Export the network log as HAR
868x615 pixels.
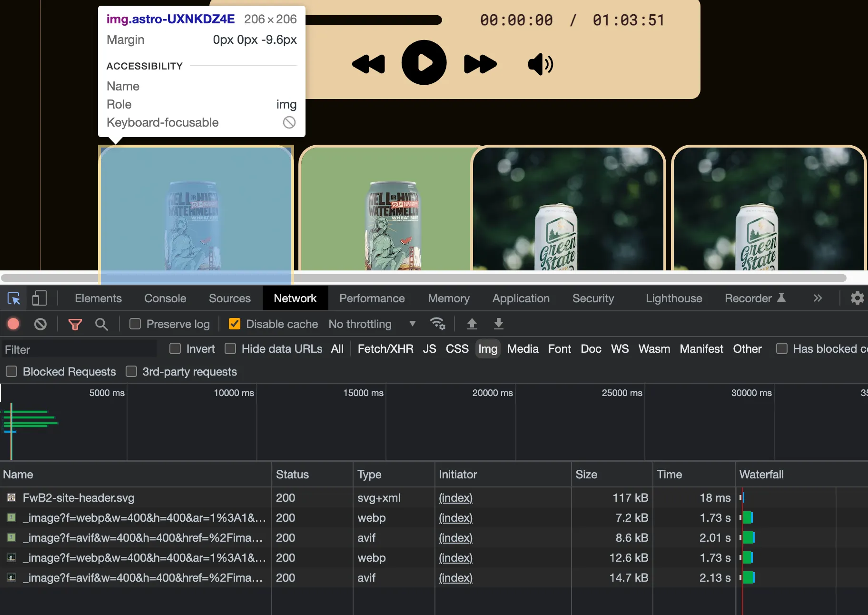click(498, 324)
